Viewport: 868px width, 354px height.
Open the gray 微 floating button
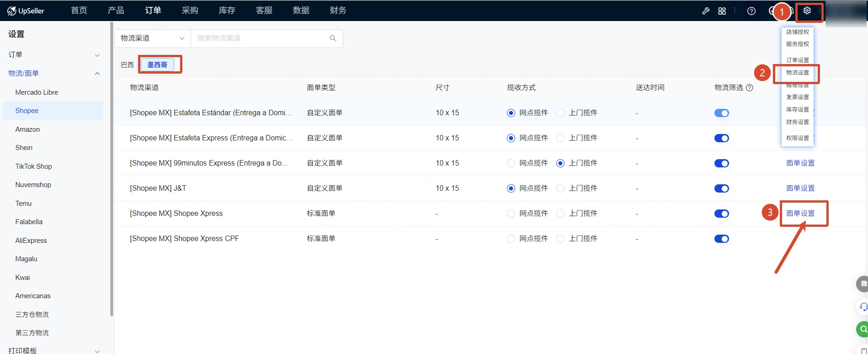pos(863,284)
